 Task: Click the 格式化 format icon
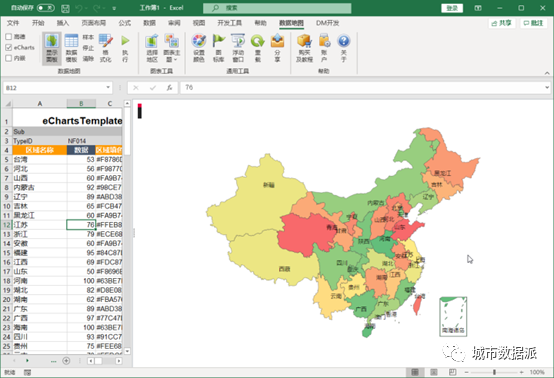105,48
